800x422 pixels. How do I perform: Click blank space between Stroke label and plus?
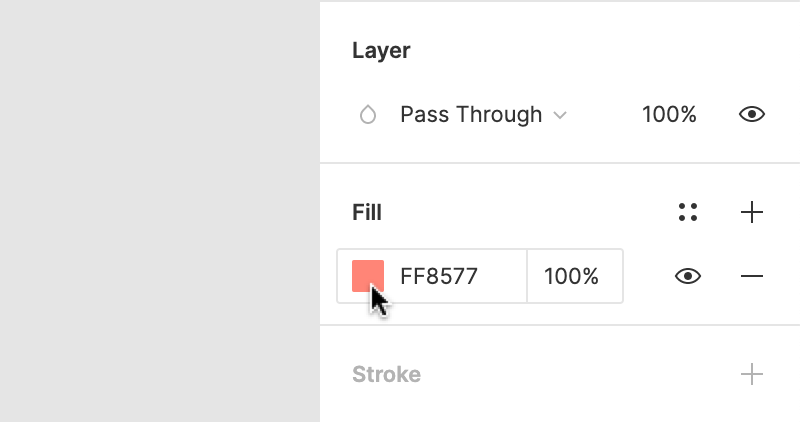(x=581, y=374)
